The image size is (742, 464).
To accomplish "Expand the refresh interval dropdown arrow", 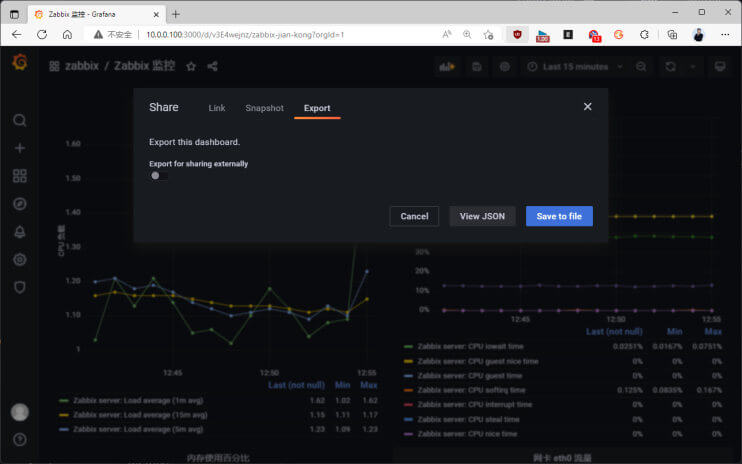I will click(x=693, y=67).
